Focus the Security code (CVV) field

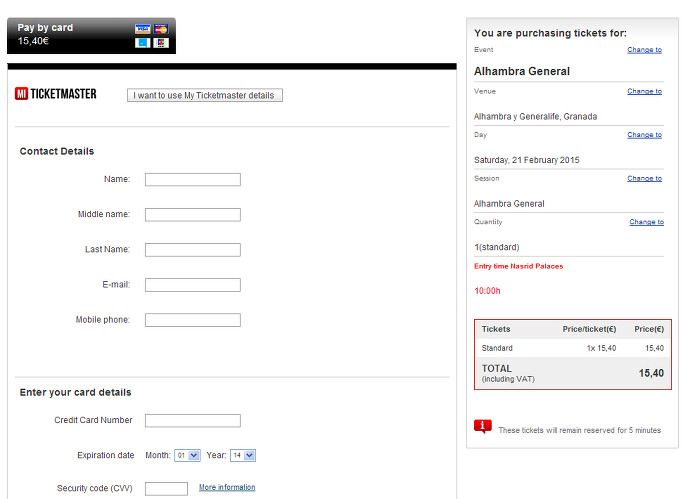coord(166,489)
